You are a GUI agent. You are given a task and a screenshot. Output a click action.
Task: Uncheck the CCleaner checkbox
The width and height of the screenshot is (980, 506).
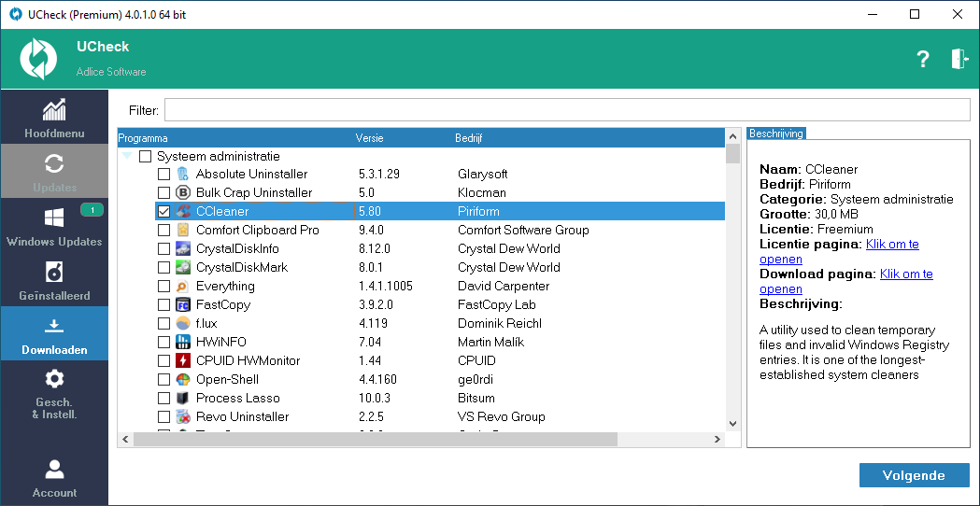coord(163,211)
